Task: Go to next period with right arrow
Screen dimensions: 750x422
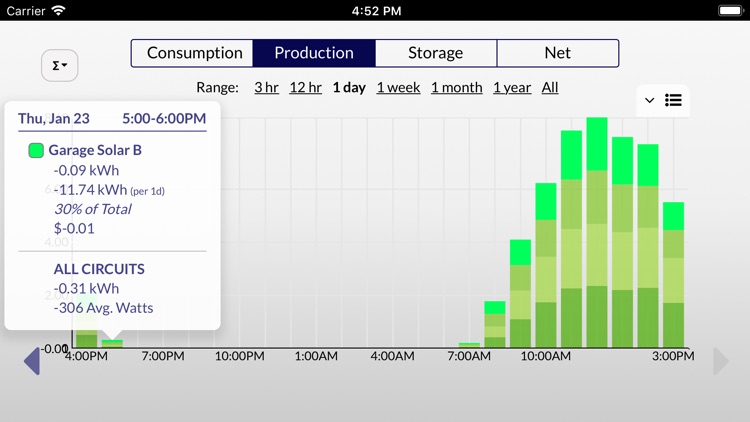Action: coord(721,361)
